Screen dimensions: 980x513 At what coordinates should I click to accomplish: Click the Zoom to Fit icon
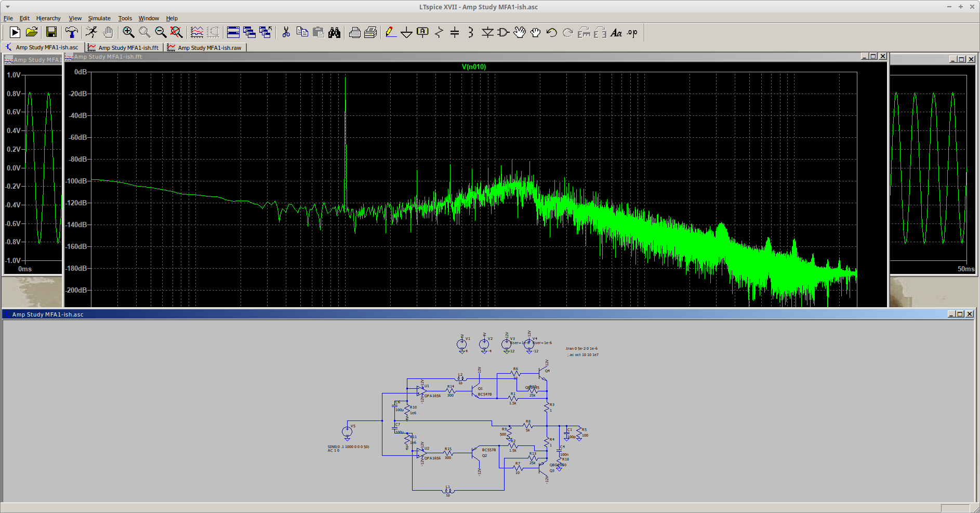click(x=177, y=33)
